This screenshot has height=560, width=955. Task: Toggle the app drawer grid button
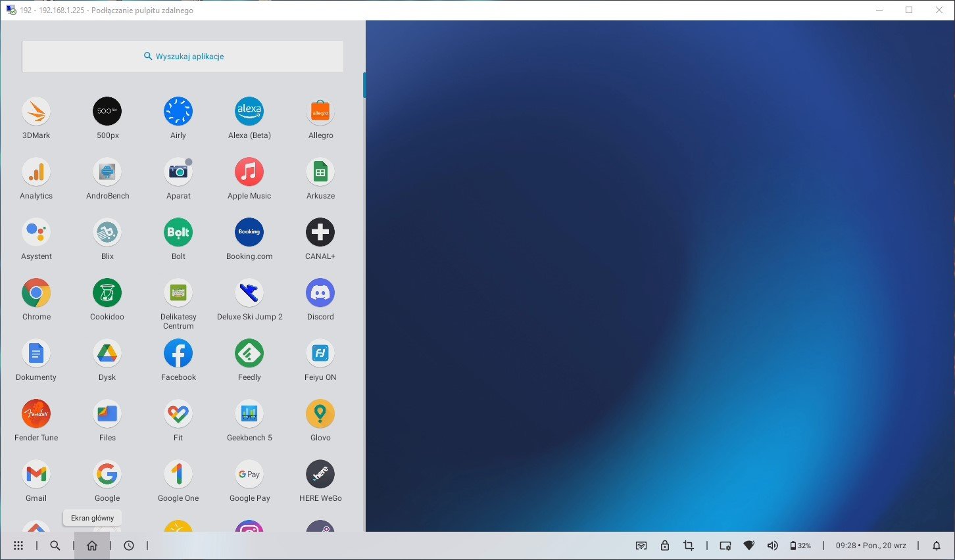18,546
